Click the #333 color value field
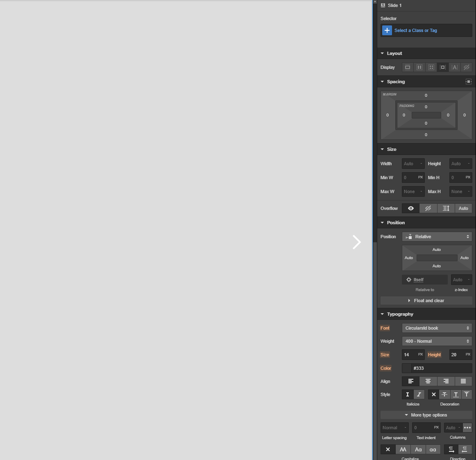Screen dimensions: 476x460 (442, 368)
